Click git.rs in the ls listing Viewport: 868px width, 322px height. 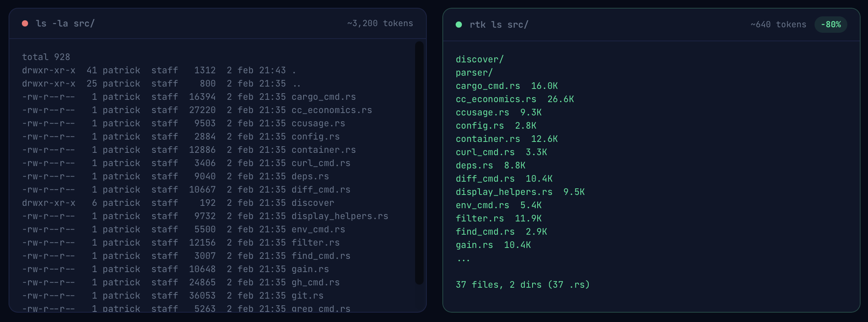(x=307, y=296)
